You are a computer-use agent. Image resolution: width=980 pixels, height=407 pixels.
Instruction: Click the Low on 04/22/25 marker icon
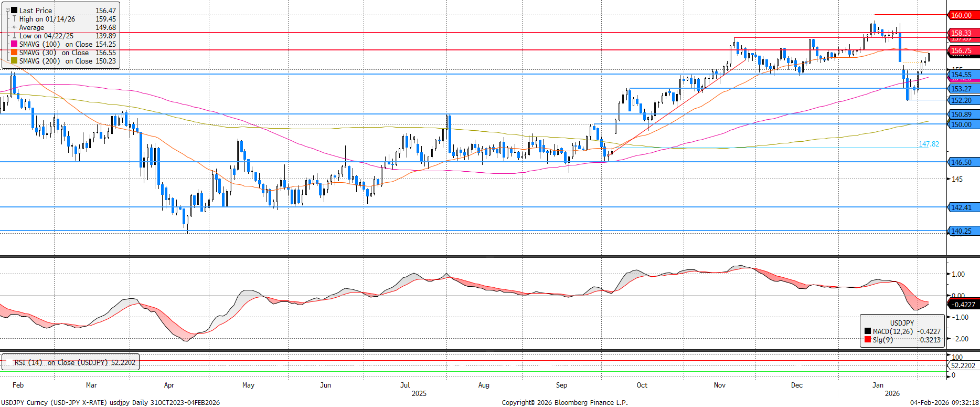pyautogui.click(x=14, y=36)
